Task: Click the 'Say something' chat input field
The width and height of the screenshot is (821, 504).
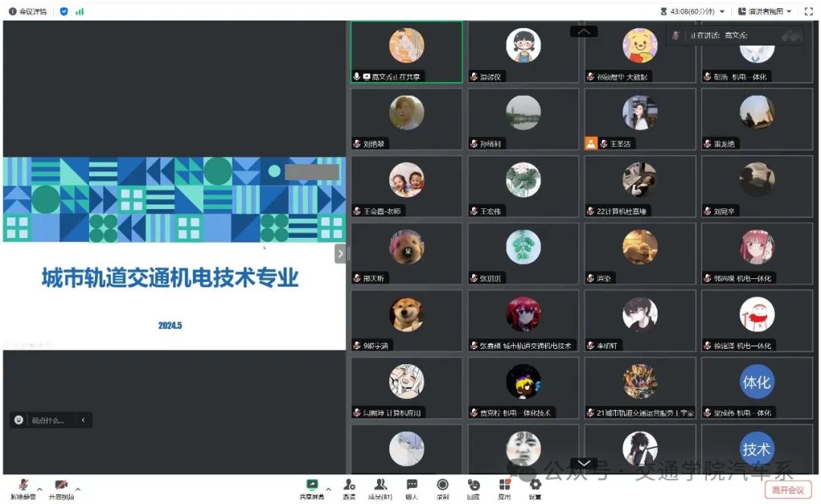Action: coord(48,420)
